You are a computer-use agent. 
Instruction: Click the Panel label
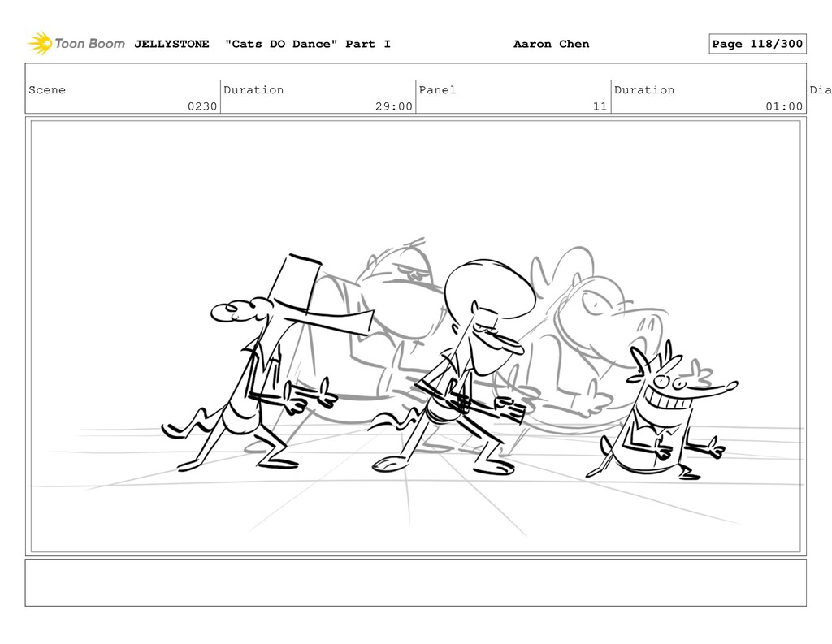tap(437, 89)
